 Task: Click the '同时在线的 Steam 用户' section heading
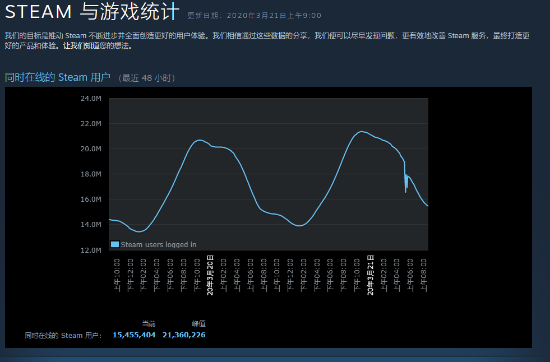point(58,77)
